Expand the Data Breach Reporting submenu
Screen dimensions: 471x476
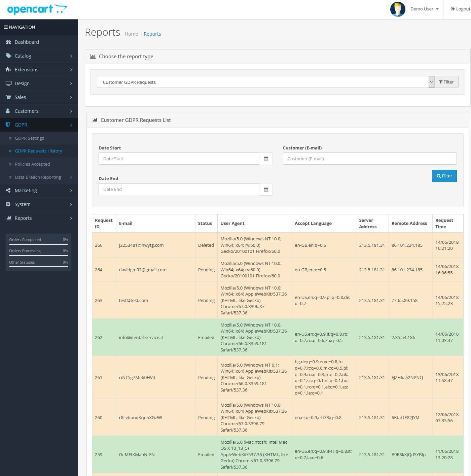click(x=38, y=177)
